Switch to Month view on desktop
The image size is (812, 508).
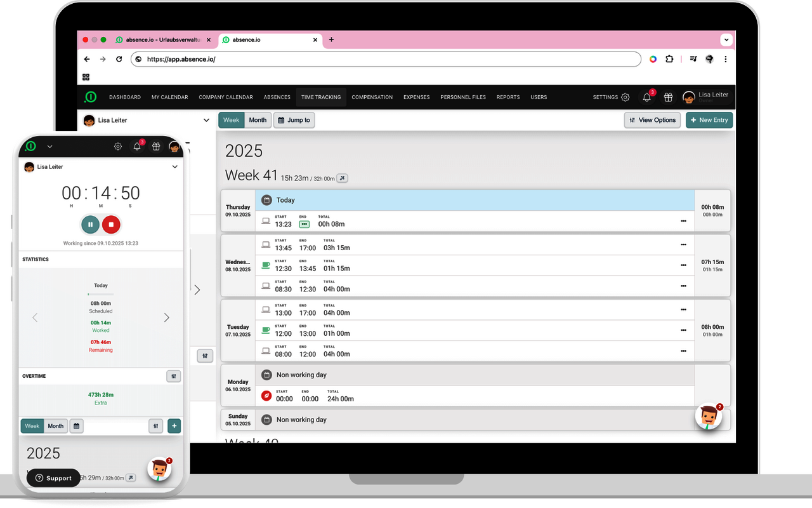point(258,120)
